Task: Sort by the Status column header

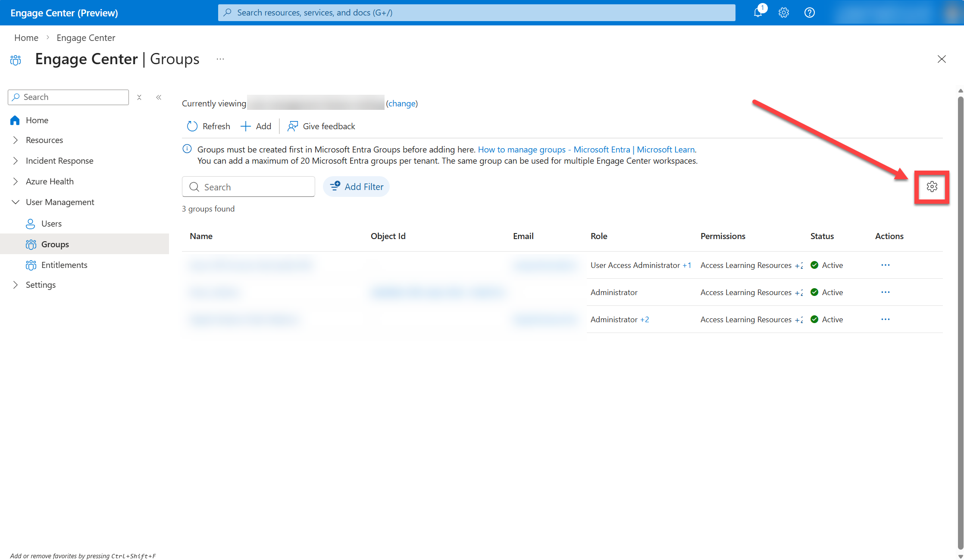Action: [x=822, y=236]
